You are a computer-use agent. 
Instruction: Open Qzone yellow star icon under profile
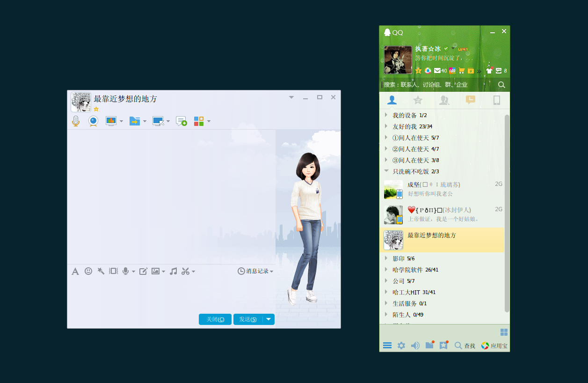(419, 71)
